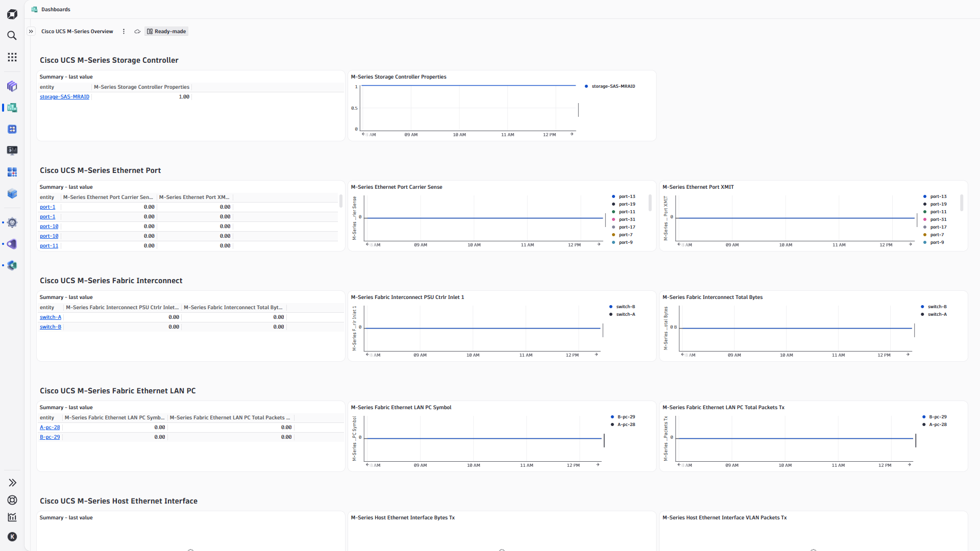Click the Dashboards breadcrumb title
This screenshot has height=551, width=980.
(56, 10)
